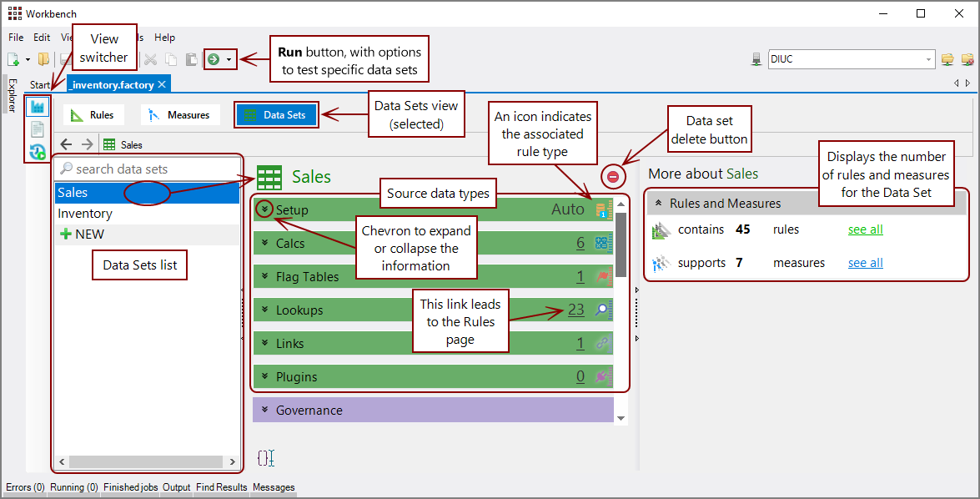
Task: Click the plug icon on the Plugins row
Action: (x=602, y=376)
